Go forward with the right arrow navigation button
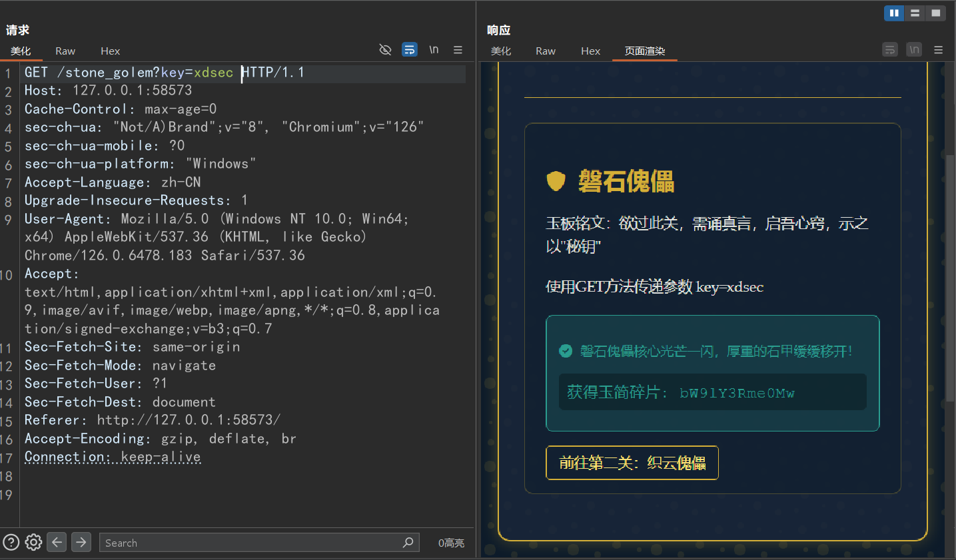This screenshot has width=956, height=560. 81,542
